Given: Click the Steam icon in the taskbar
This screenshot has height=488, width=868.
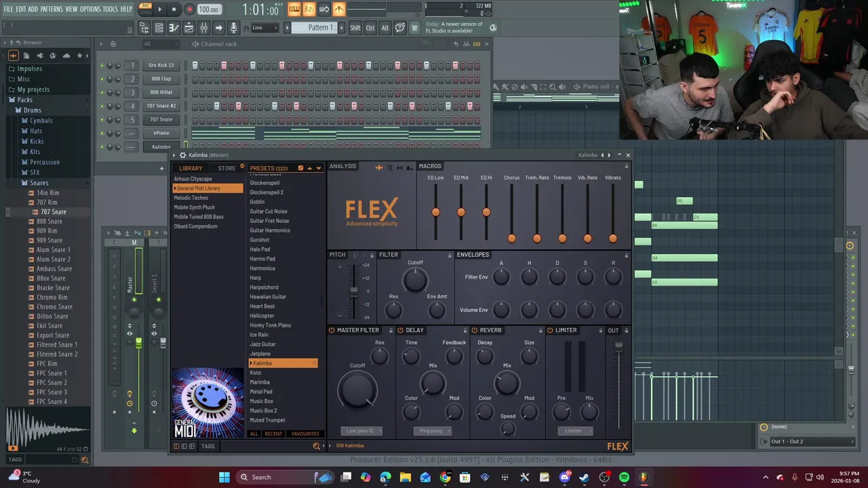Looking at the screenshot, I should click(x=584, y=477).
